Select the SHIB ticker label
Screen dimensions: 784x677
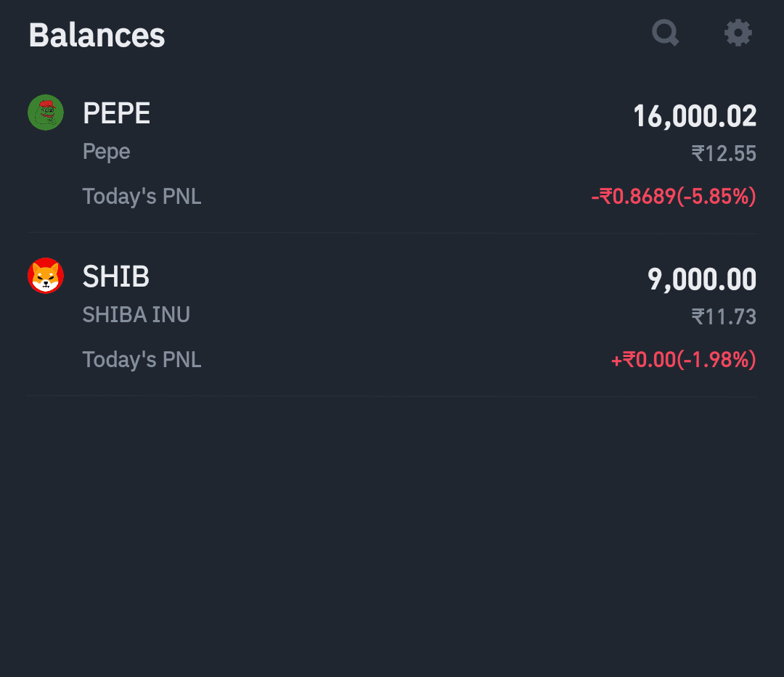click(116, 276)
